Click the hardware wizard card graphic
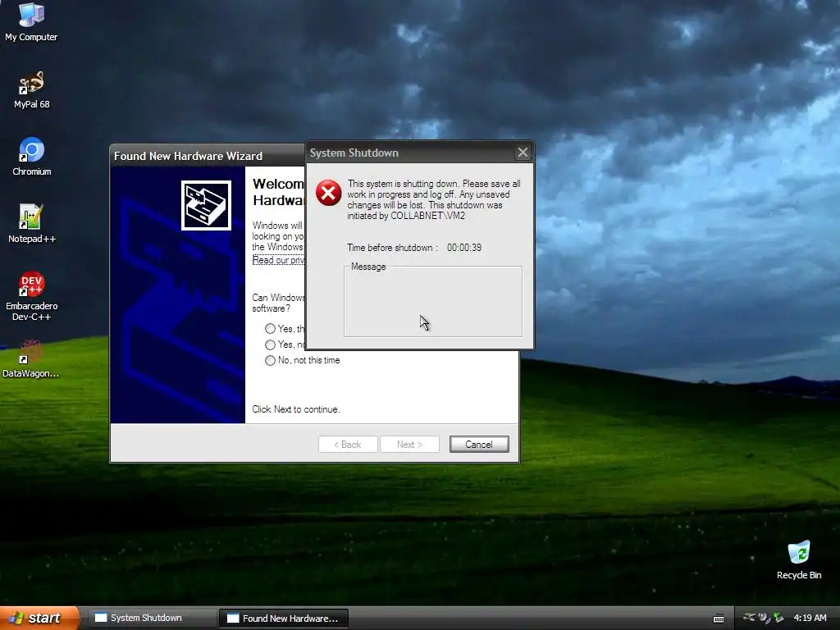840x630 pixels. click(206, 205)
